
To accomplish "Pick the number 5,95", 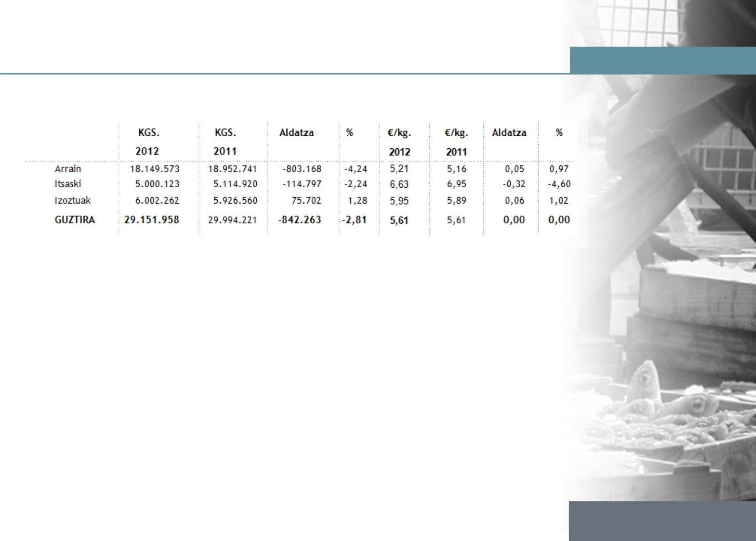I will click(x=399, y=201).
